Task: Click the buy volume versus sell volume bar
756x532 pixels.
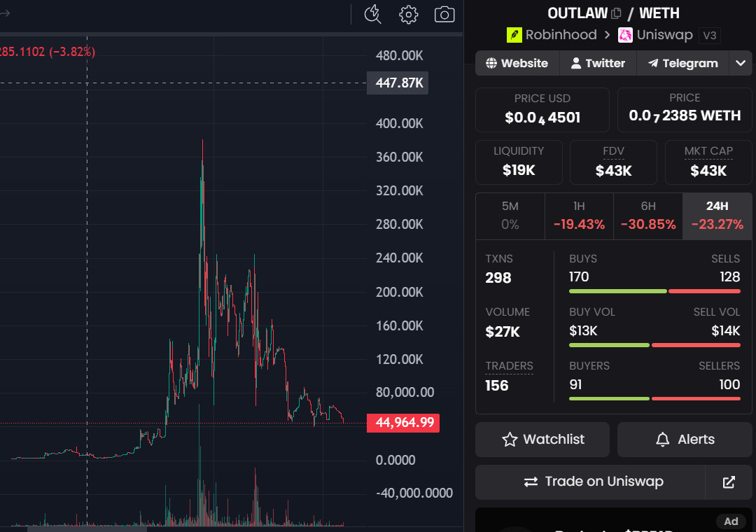Action: click(x=654, y=345)
